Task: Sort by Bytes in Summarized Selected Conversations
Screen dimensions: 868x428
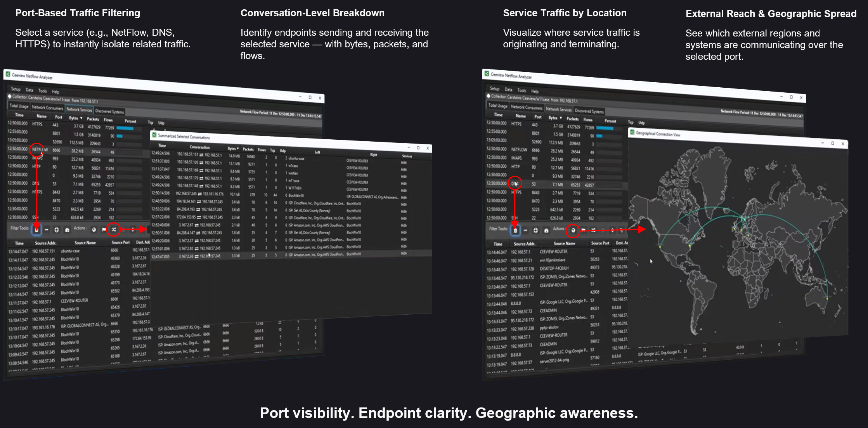Action: point(233,149)
